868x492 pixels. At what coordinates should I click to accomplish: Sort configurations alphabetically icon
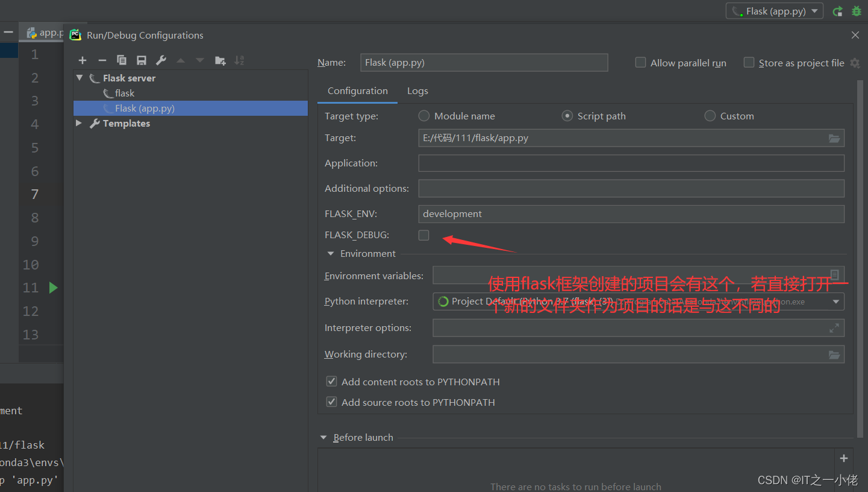click(x=239, y=60)
